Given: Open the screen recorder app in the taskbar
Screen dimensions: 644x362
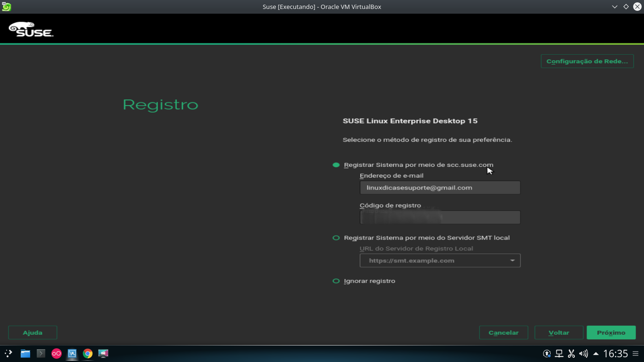Looking at the screenshot, I should click(103, 354).
